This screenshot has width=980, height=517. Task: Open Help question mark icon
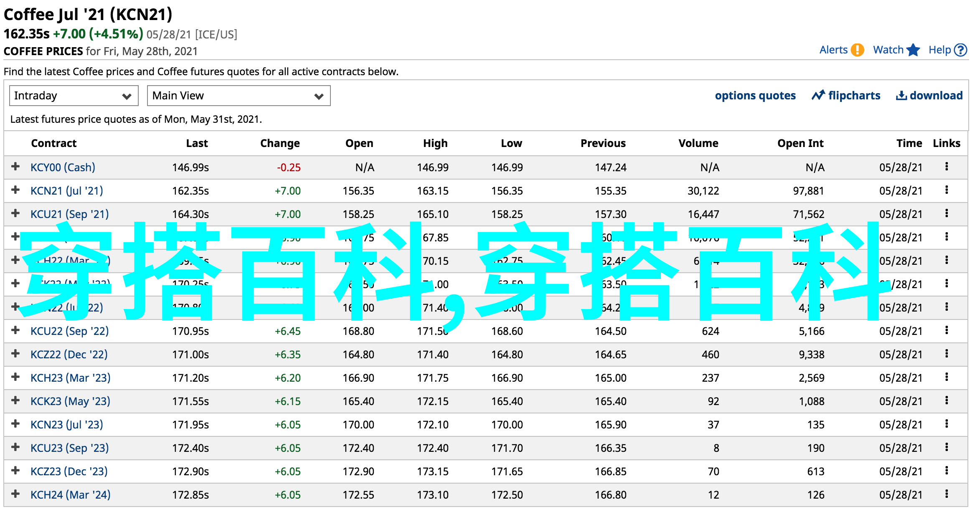point(961,50)
